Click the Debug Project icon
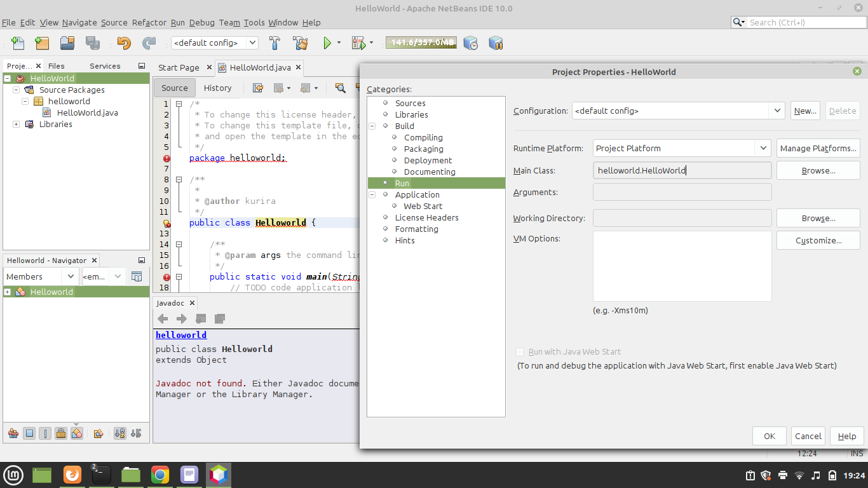The image size is (868, 488). (x=359, y=43)
